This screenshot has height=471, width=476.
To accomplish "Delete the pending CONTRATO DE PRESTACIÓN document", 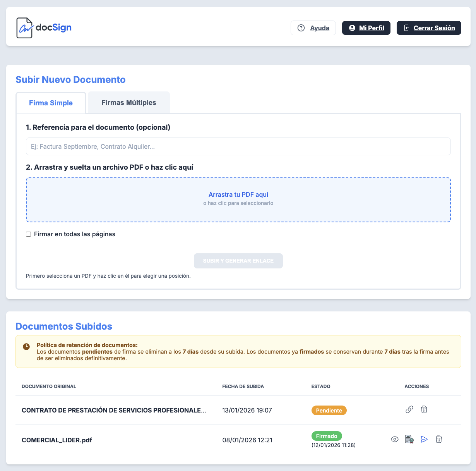I will (424, 409).
